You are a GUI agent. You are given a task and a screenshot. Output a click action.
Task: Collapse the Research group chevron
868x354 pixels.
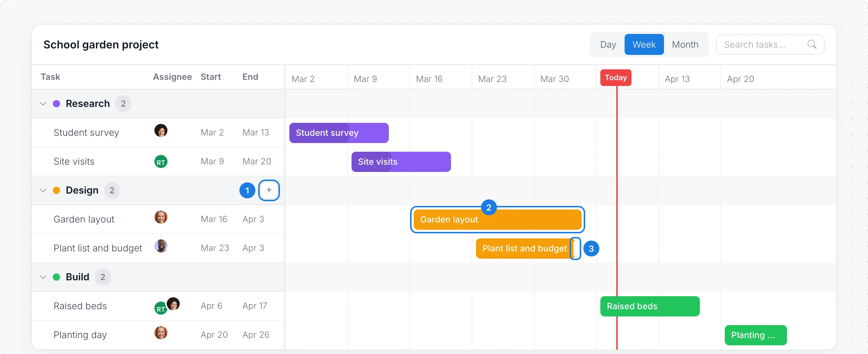(x=43, y=104)
